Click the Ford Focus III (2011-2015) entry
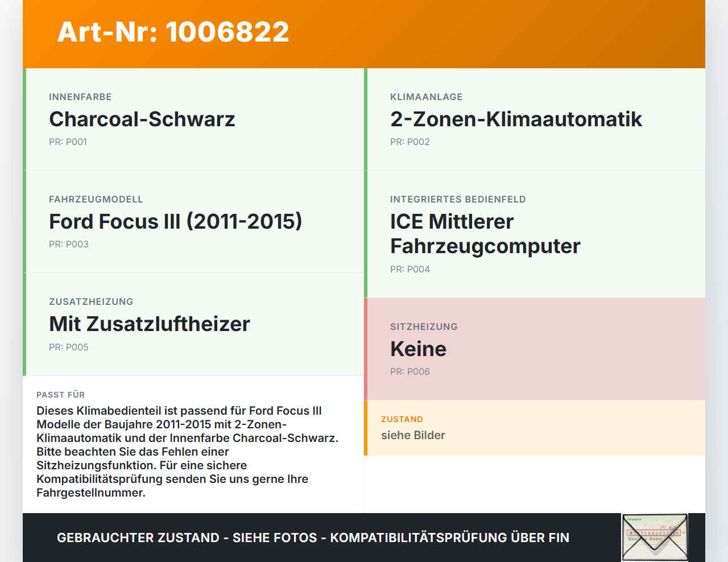The image size is (728, 562). pos(175,221)
